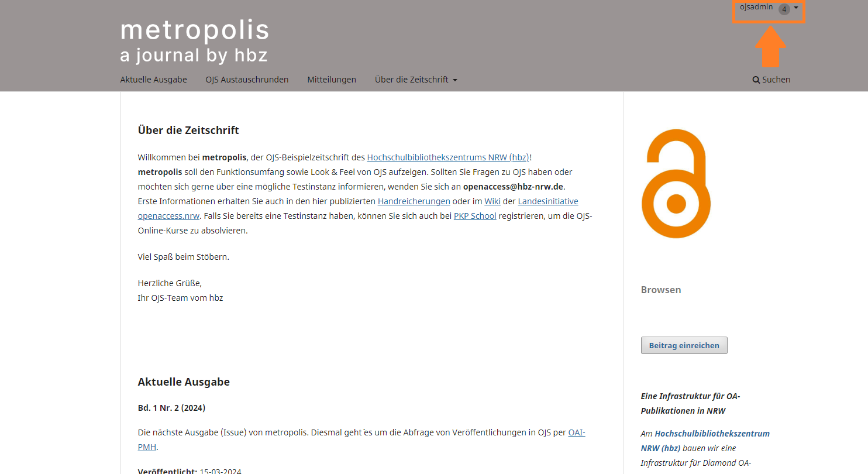
Task: Visit the Landesinitiative openaccess.nrw link
Action: pyautogui.click(x=547, y=201)
